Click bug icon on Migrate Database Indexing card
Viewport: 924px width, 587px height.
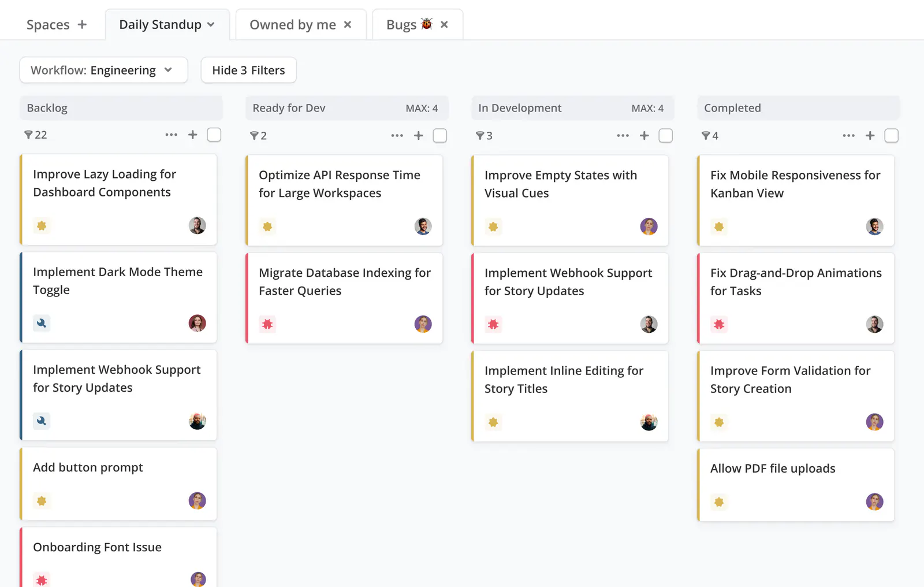(x=267, y=324)
